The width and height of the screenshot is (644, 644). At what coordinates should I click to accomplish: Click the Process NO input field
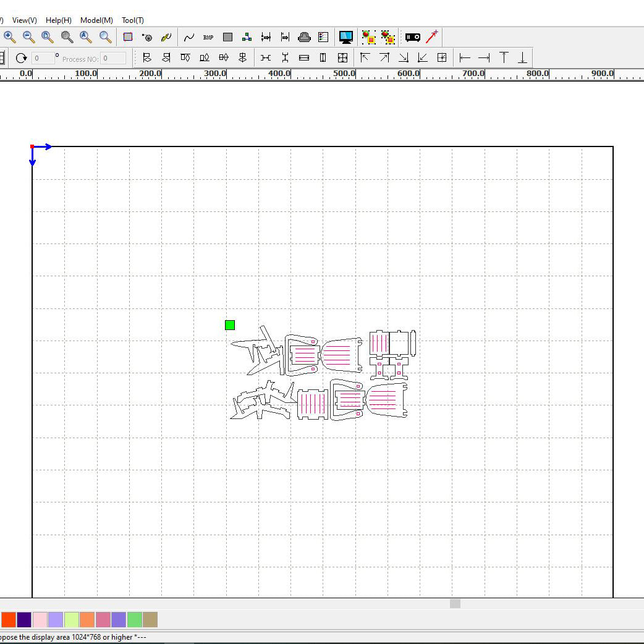(113, 58)
